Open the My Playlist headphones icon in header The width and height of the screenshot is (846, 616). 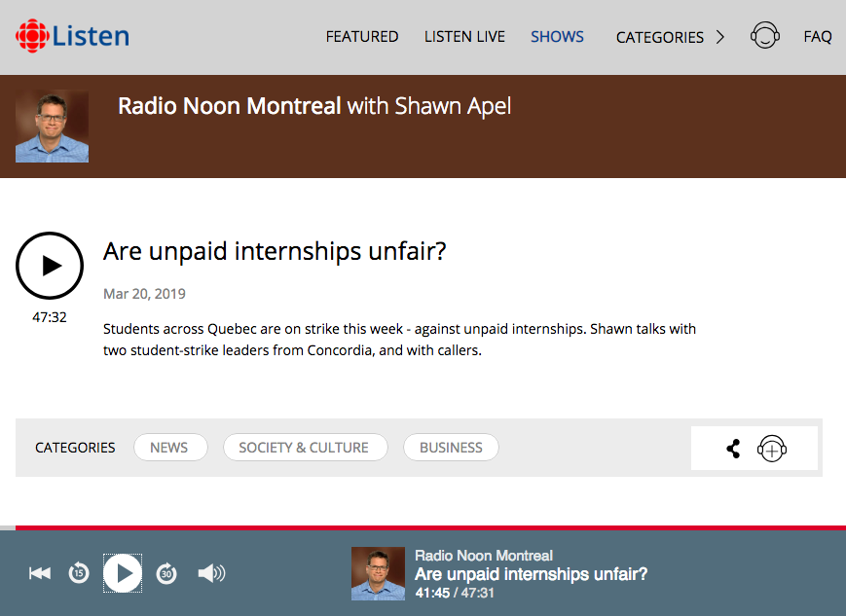coord(764,36)
